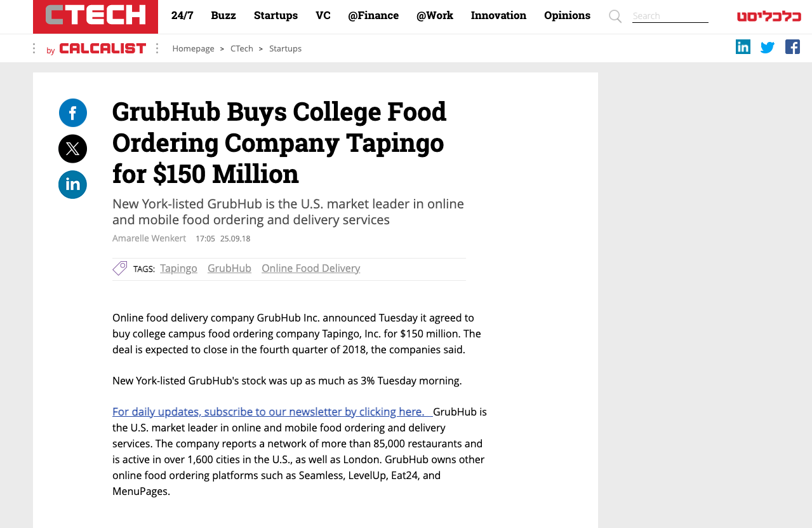Click inside the Search text field
Viewport: 812px width, 528px height.
(x=670, y=16)
